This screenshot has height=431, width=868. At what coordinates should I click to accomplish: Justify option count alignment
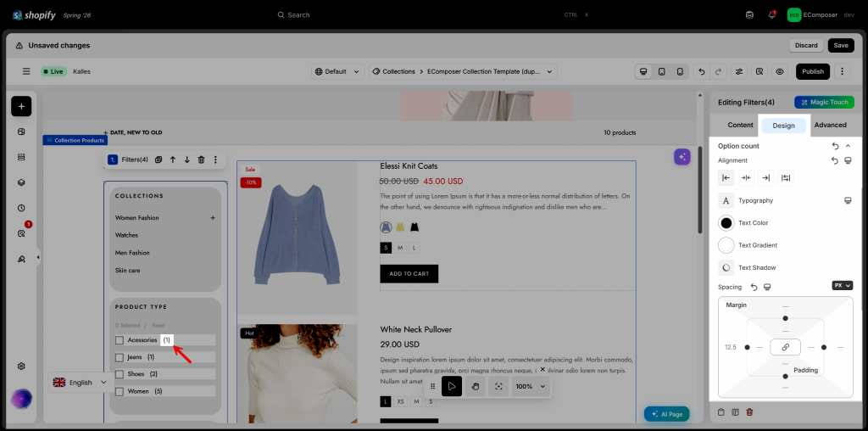[786, 178]
